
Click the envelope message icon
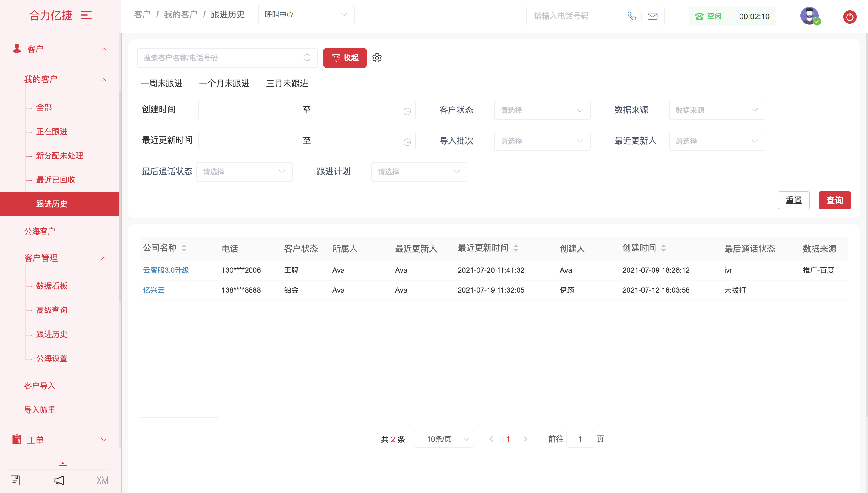pos(652,16)
